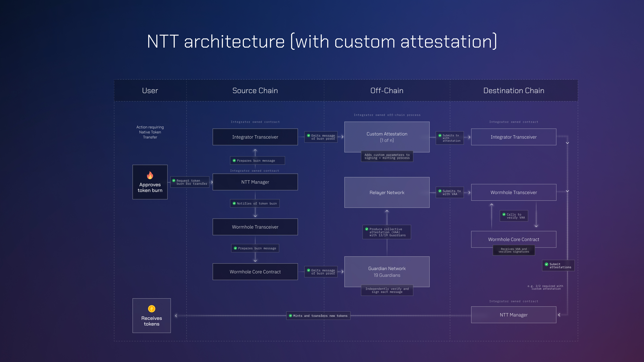Select the Off-Chain column header

pos(387,90)
